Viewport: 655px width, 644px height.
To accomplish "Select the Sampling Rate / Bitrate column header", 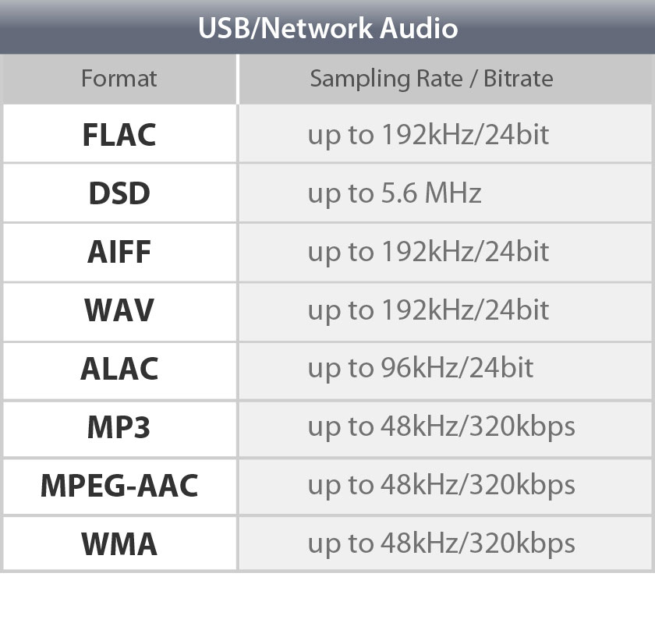I will point(445,79).
